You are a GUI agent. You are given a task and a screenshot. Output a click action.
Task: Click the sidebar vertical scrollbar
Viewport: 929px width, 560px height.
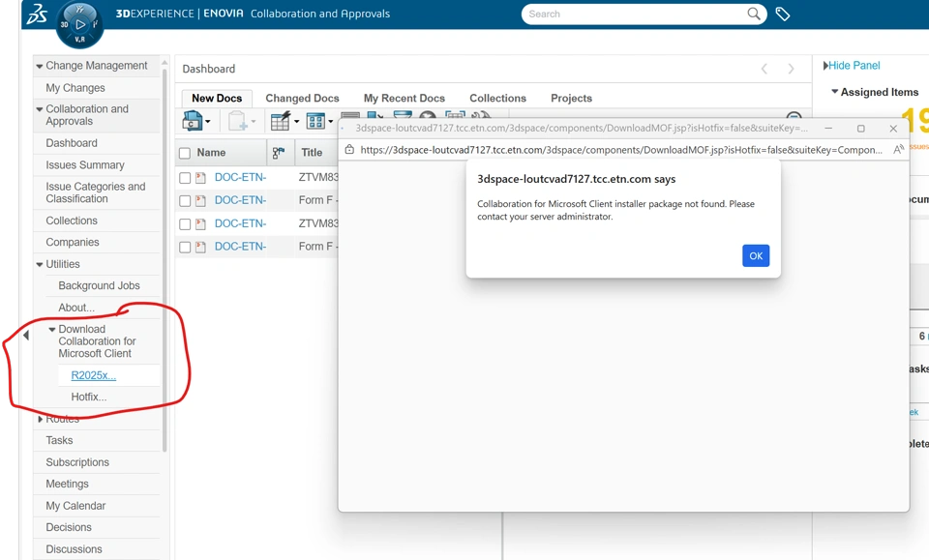[x=165, y=260]
